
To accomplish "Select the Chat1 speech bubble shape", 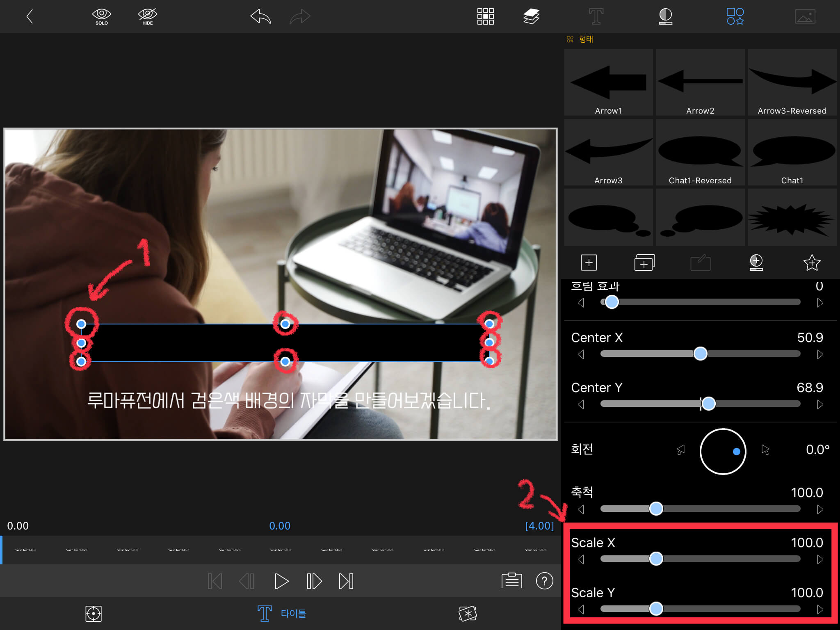I will (792, 153).
